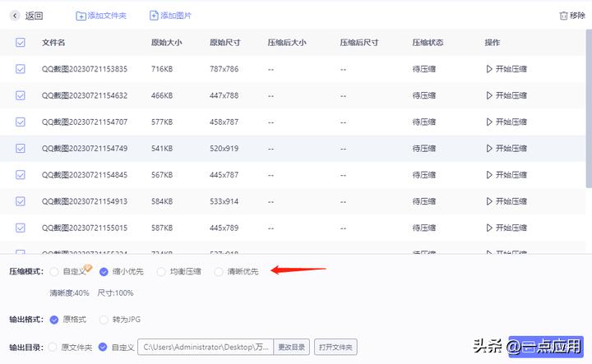Start compressing QQ截图20230721154749
The width and height of the screenshot is (592, 364).
pos(506,148)
